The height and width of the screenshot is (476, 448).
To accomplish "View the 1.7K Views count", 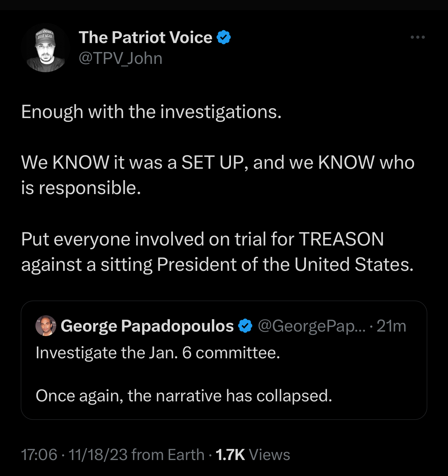I will pos(230,454).
